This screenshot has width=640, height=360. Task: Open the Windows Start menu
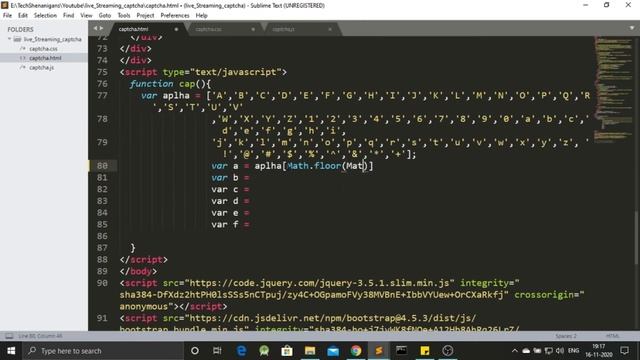click(x=11, y=351)
